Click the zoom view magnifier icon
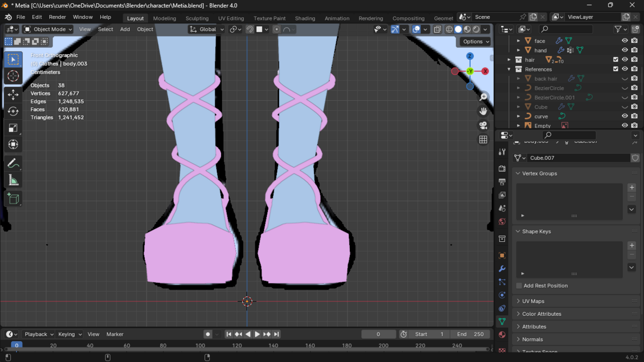Viewport: 644px width, 362px height. point(483,97)
